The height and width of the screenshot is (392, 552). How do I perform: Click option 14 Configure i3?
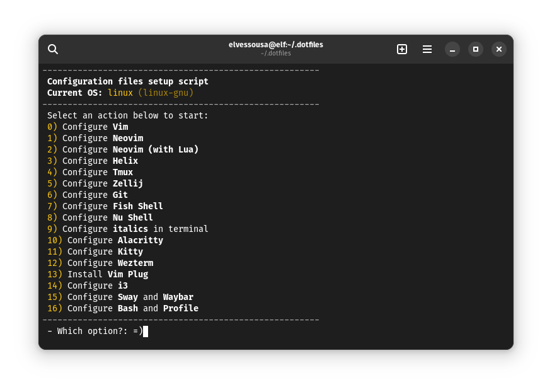[x=88, y=285]
